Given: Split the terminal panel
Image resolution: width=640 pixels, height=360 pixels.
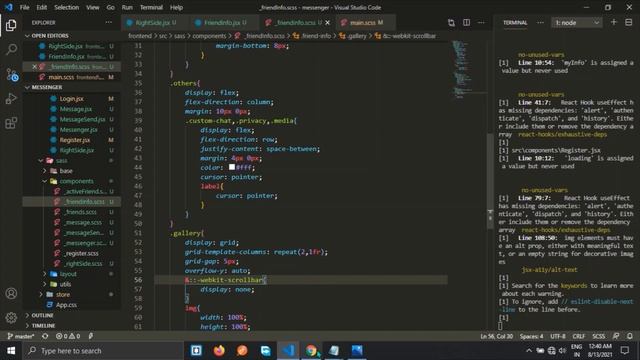Looking at the screenshot, I should pos(629,22).
